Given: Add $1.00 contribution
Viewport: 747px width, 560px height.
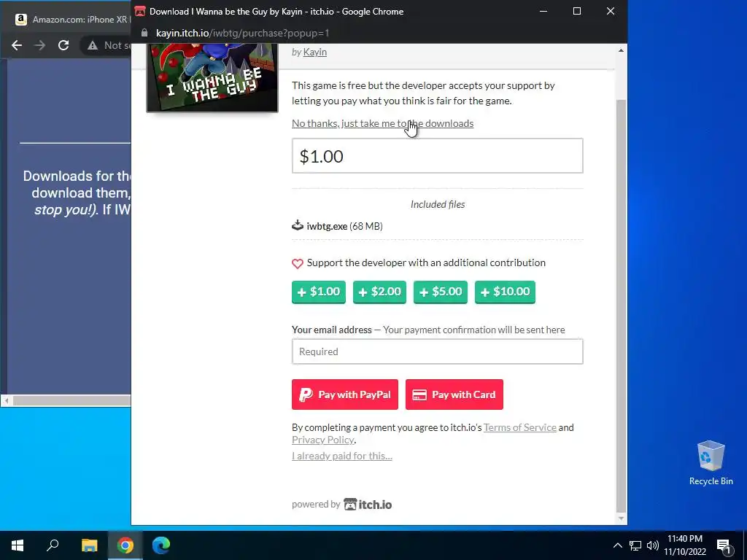Looking at the screenshot, I should pos(319,292).
